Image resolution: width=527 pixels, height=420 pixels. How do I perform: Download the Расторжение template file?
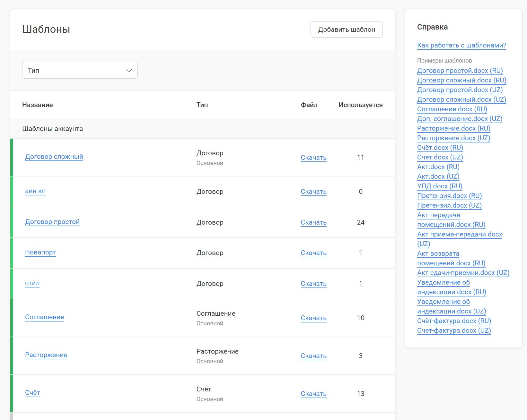click(314, 356)
